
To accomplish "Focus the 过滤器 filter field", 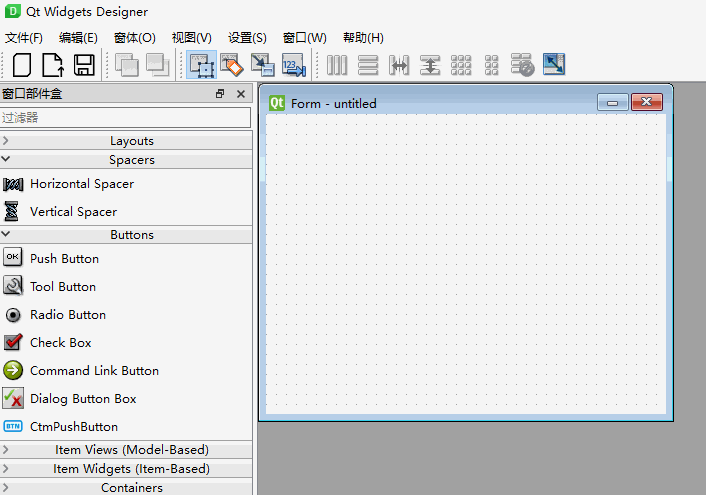I will pos(125,118).
